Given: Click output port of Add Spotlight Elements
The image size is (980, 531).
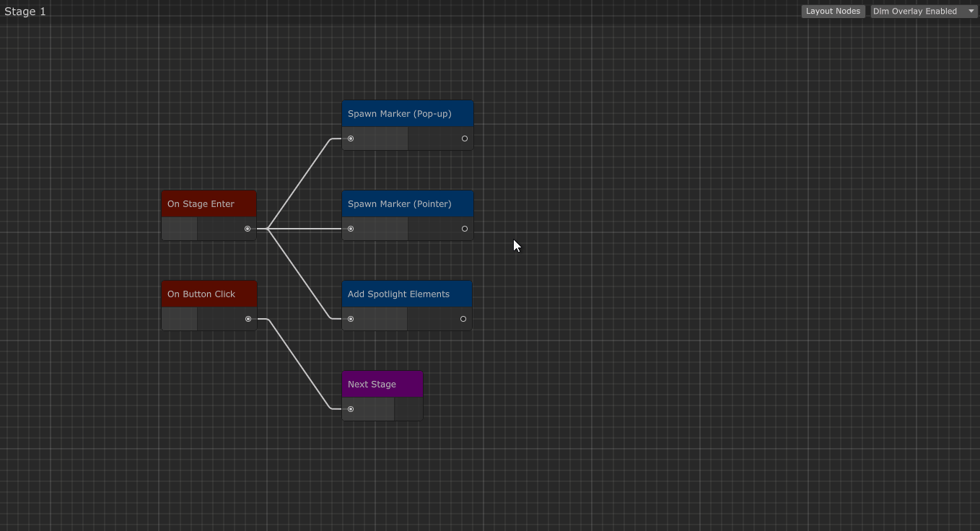Looking at the screenshot, I should (x=463, y=319).
